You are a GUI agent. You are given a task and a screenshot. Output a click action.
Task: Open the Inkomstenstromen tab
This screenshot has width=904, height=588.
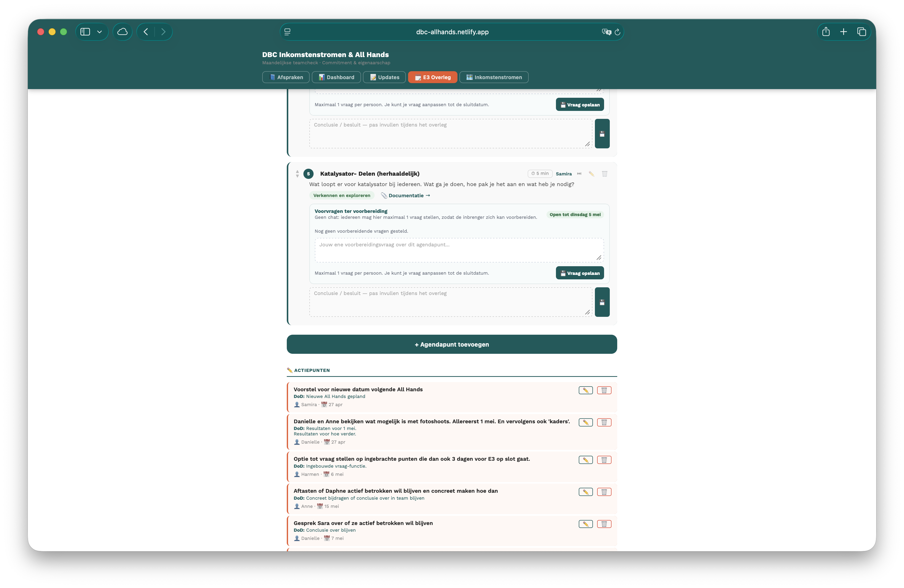pos(494,77)
